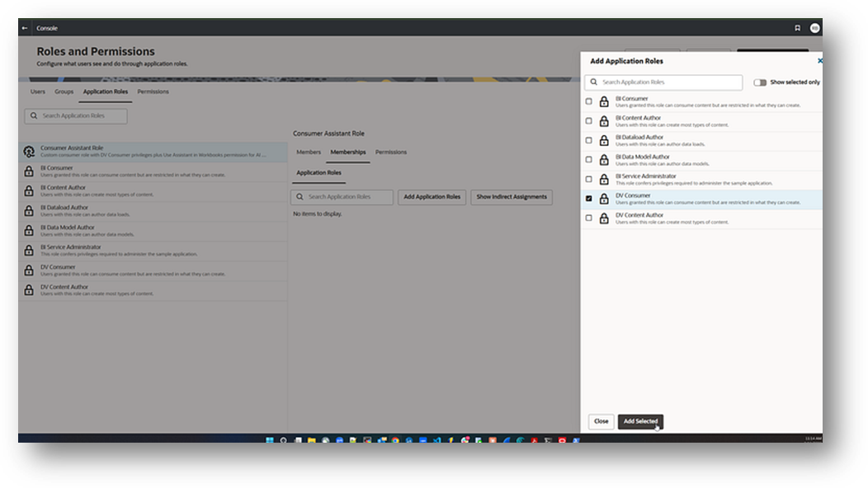Select BI Content Author row in left list
The image size is (868, 488).
[153, 191]
